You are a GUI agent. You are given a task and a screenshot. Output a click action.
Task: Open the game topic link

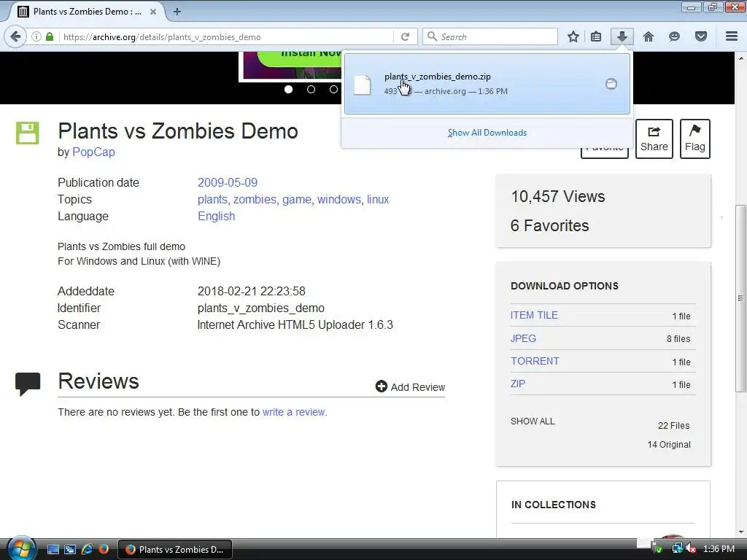click(296, 200)
